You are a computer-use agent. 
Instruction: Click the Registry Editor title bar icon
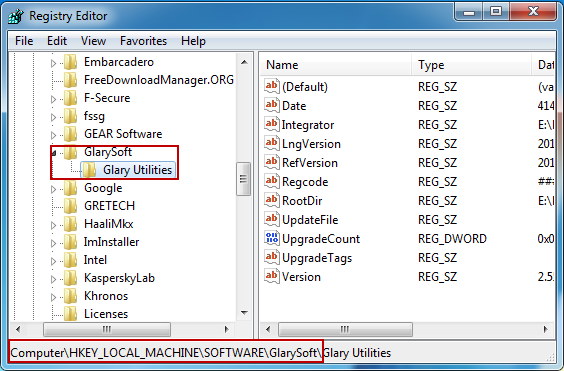coord(16,16)
